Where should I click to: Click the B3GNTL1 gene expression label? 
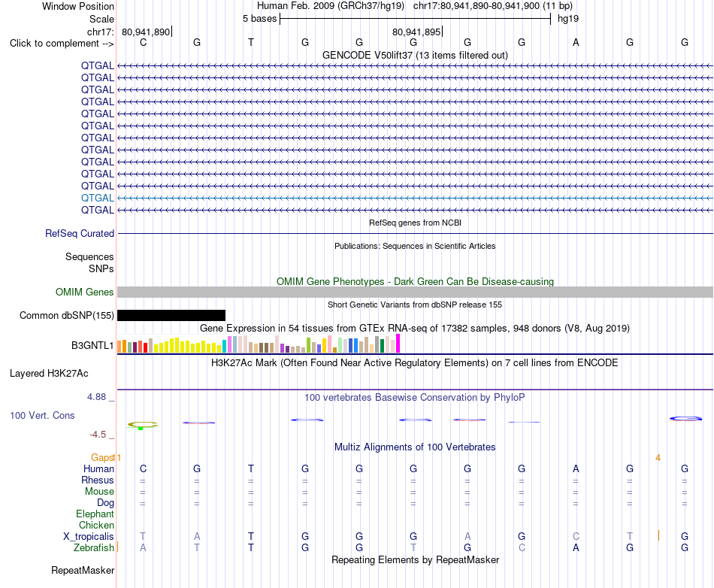[92, 346]
